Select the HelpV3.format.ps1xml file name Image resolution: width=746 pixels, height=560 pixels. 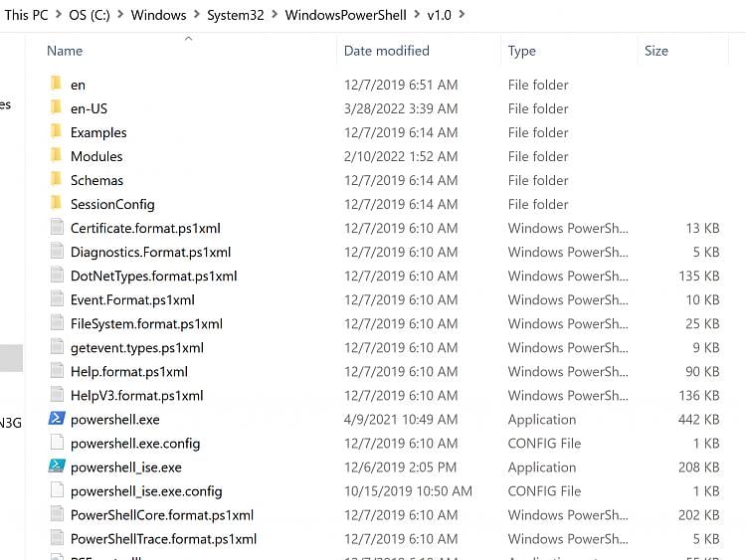(x=136, y=395)
